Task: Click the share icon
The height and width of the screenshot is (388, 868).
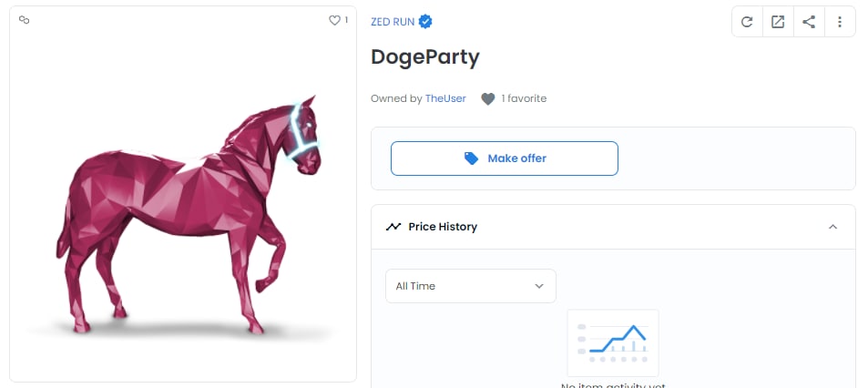Action: coord(809,22)
